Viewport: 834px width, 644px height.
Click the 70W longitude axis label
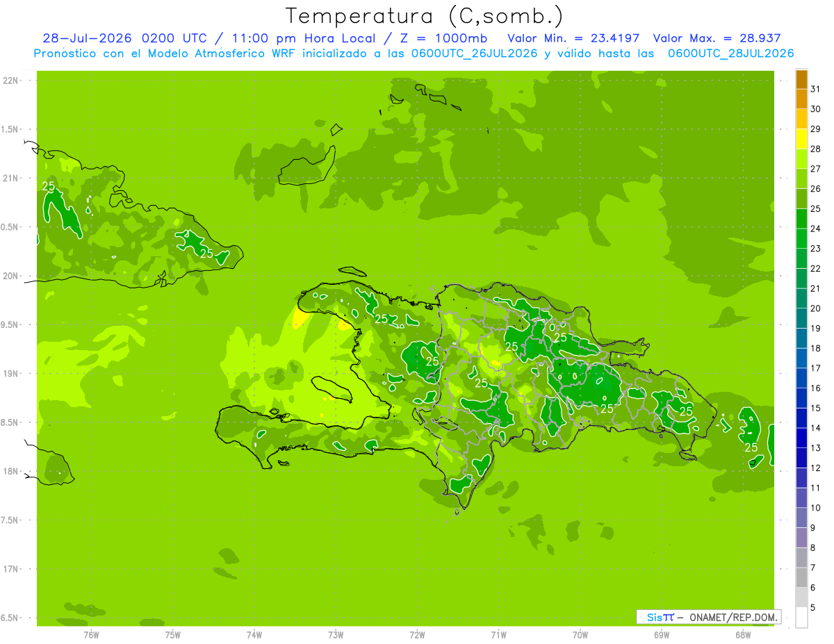click(580, 634)
